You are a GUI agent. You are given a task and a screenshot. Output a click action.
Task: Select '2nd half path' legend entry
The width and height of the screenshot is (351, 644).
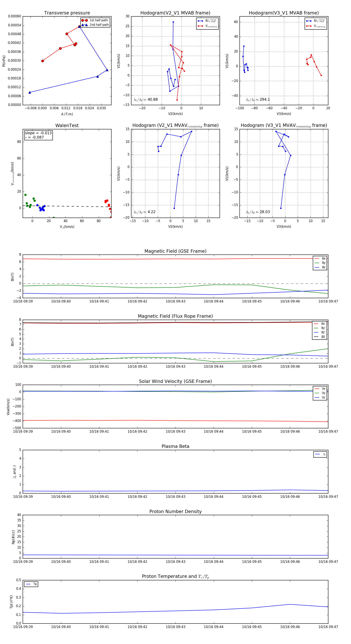click(95, 25)
